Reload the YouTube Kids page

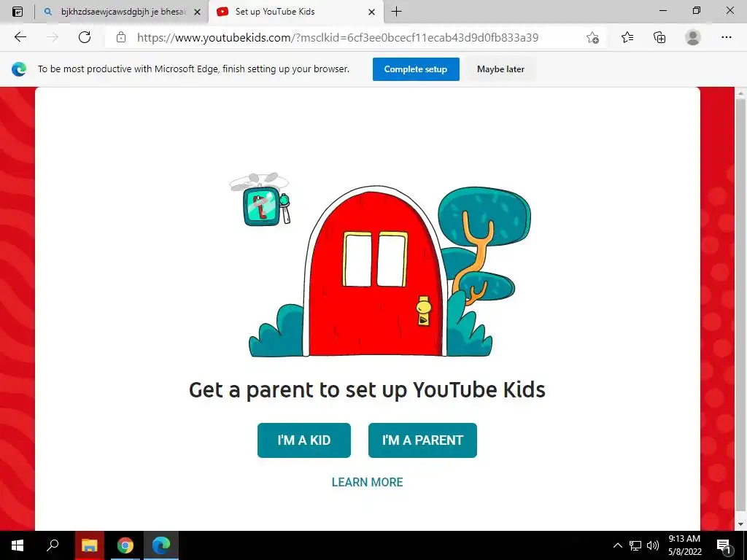pyautogui.click(x=85, y=37)
